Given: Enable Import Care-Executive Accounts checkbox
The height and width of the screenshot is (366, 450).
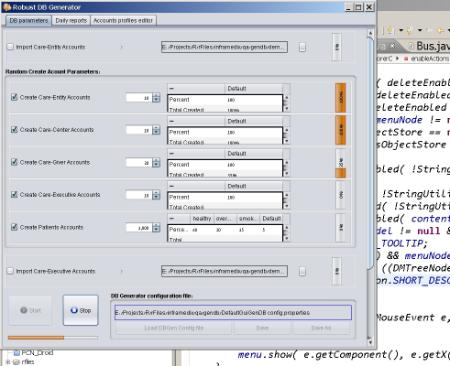Looking at the screenshot, I should 10,271.
